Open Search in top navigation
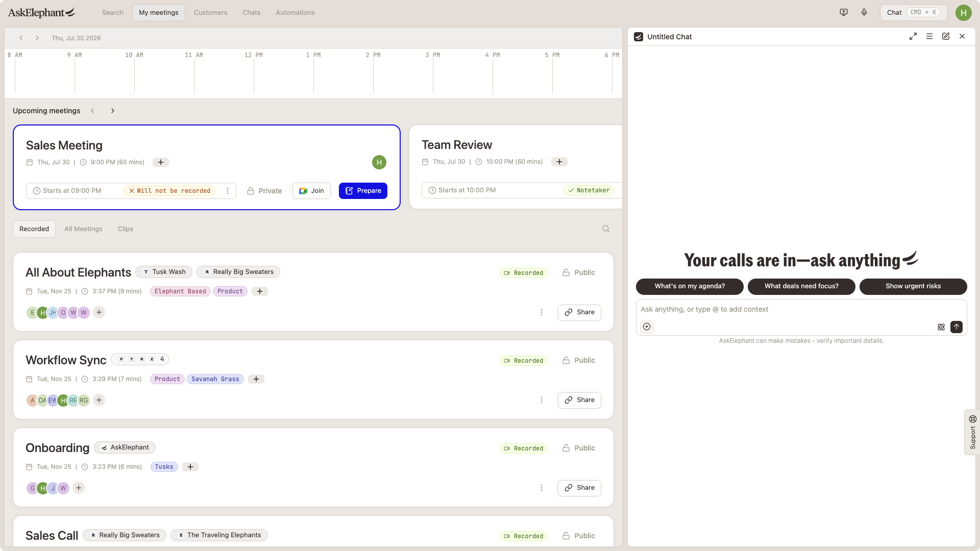Screen dimensions: 980x551 pos(113,12)
